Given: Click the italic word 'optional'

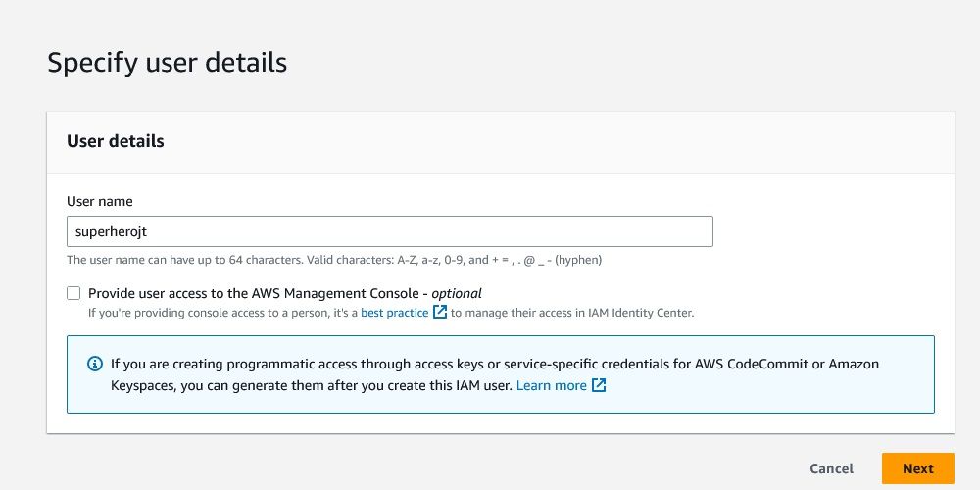Looking at the screenshot, I should click(x=457, y=293).
